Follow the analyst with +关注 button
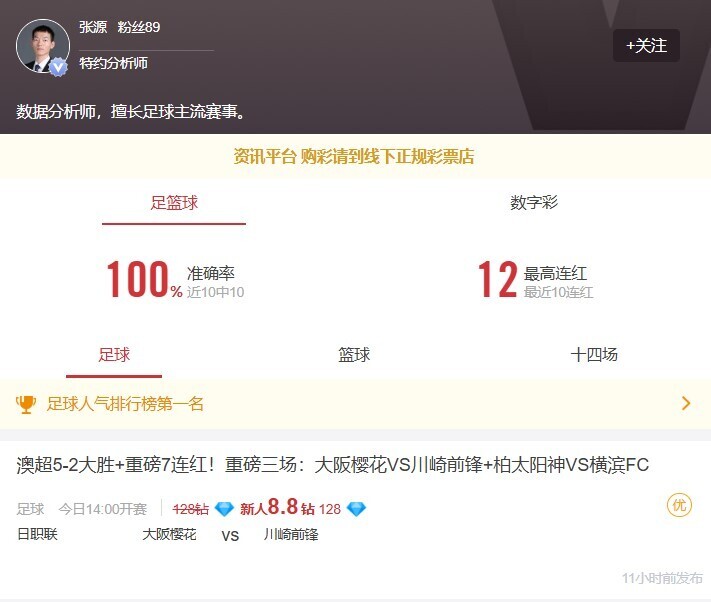711x602 pixels. 646,46
